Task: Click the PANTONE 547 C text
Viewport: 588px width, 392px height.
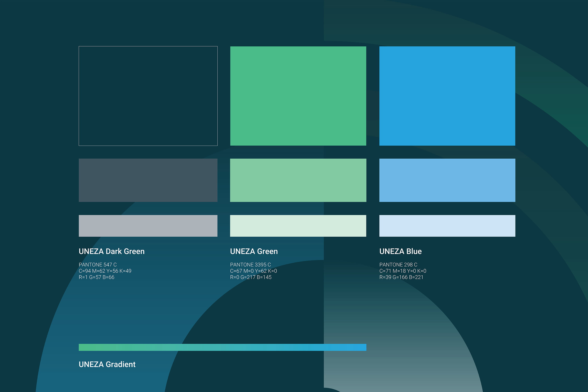Action: 98,264
